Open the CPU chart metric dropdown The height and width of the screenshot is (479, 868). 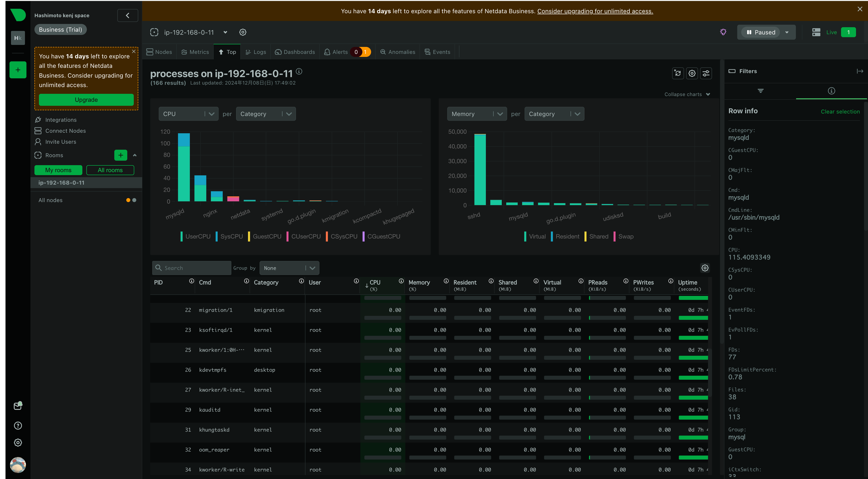tap(188, 114)
